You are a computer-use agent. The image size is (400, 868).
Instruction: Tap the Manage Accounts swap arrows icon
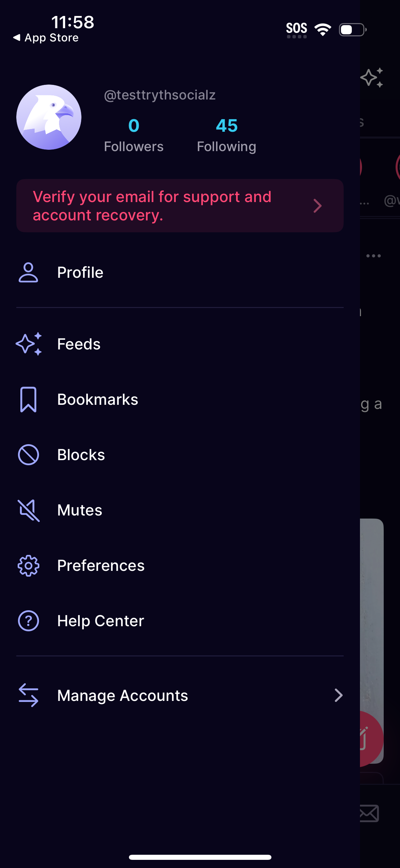[x=28, y=695]
